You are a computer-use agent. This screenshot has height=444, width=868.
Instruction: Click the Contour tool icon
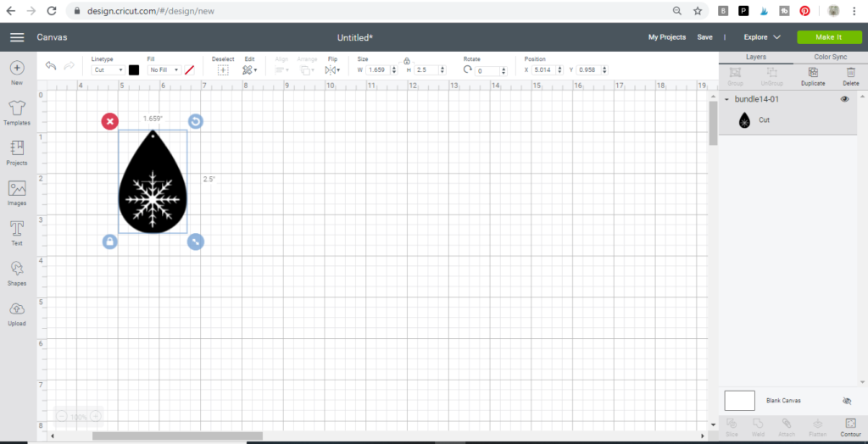coord(849,424)
